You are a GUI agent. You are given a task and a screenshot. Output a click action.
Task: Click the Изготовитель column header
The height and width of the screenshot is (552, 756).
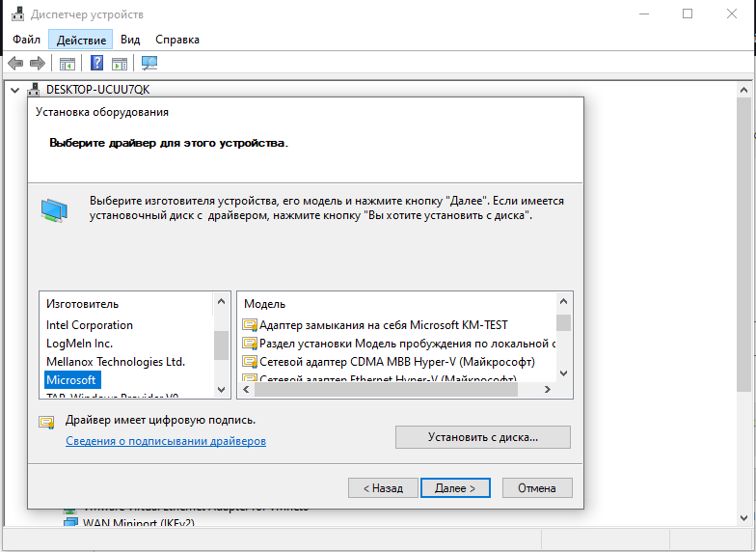83,304
